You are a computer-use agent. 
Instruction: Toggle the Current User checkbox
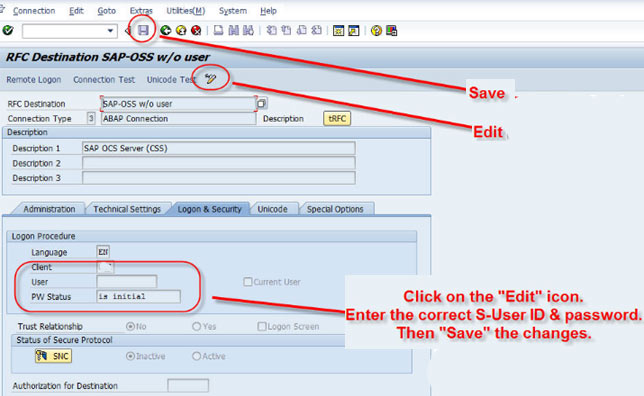click(248, 282)
